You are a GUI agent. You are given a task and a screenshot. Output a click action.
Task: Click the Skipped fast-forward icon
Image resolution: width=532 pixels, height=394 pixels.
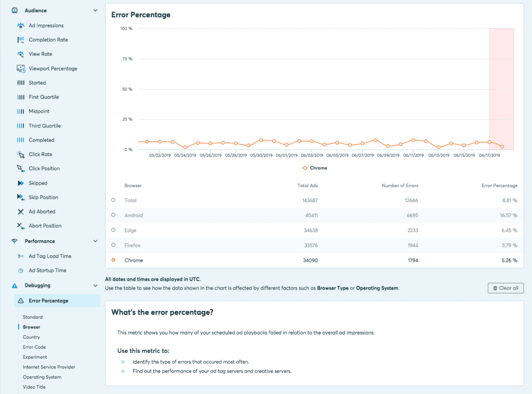[21, 183]
